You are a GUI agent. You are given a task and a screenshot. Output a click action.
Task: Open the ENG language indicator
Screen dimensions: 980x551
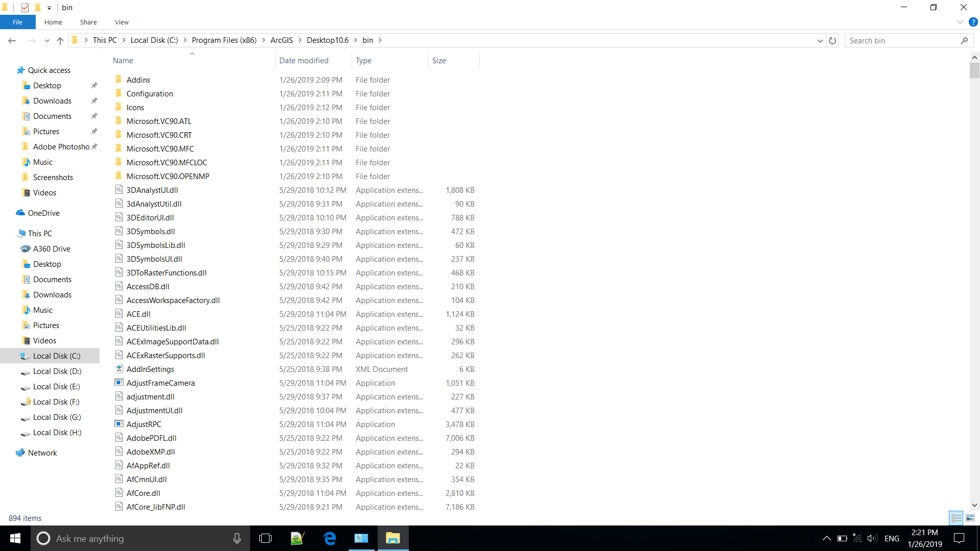point(892,538)
